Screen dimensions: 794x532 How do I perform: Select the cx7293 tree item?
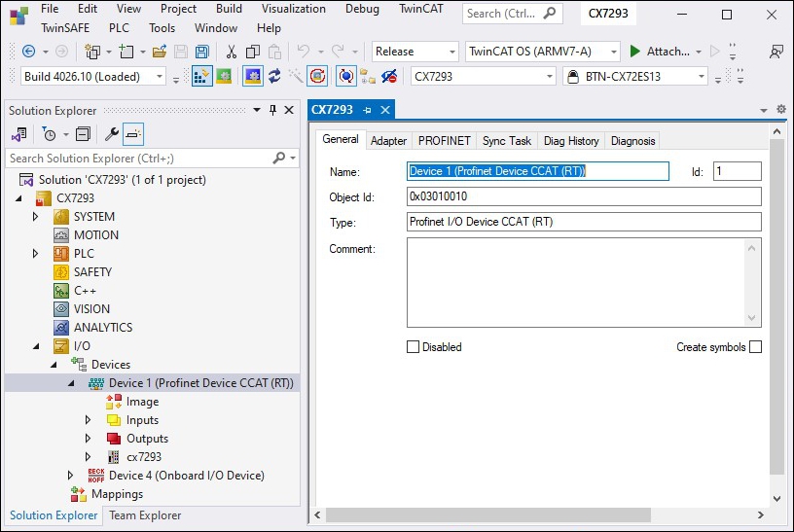pos(144,457)
